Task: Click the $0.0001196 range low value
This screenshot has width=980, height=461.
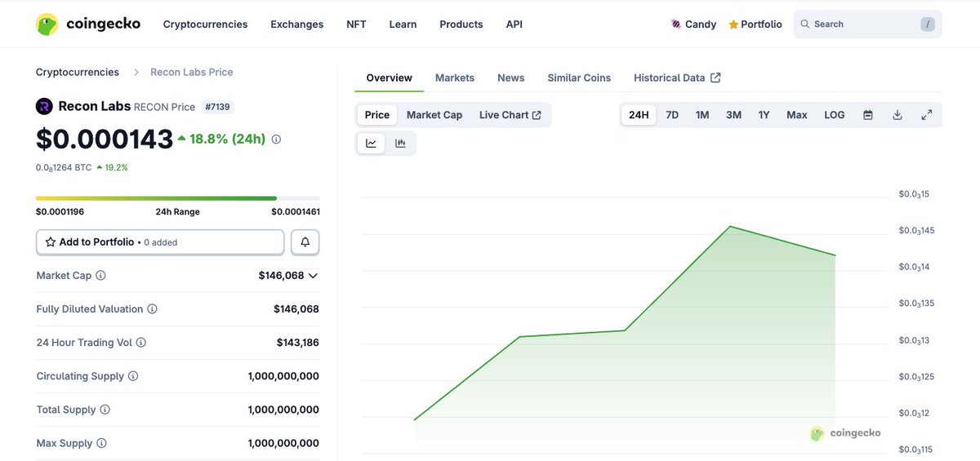Action: click(60, 212)
